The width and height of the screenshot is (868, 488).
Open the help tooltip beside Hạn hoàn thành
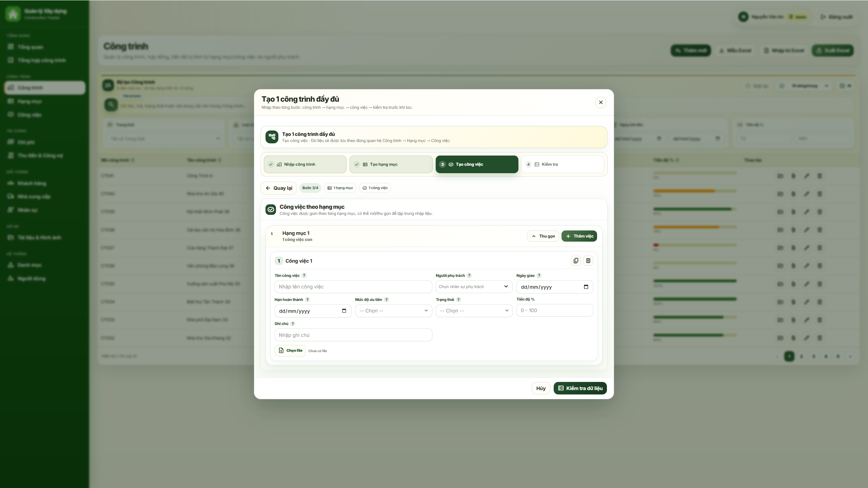pyautogui.click(x=308, y=300)
